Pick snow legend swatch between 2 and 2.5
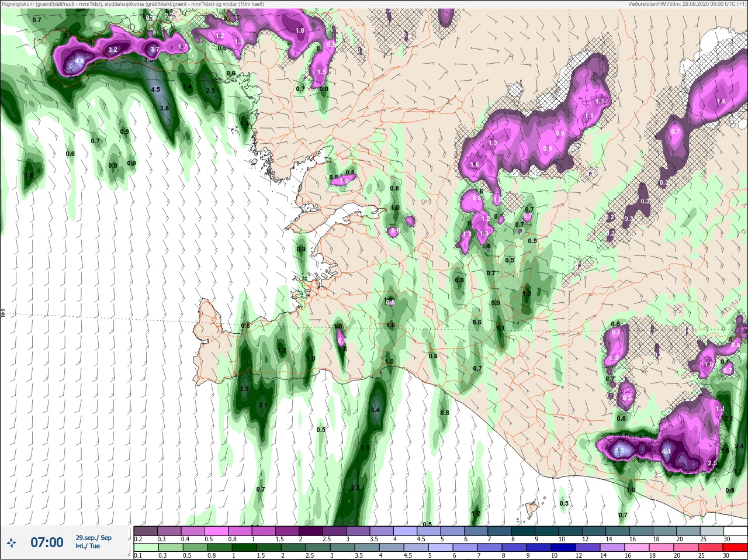The height and width of the screenshot is (560, 748). pos(311,531)
